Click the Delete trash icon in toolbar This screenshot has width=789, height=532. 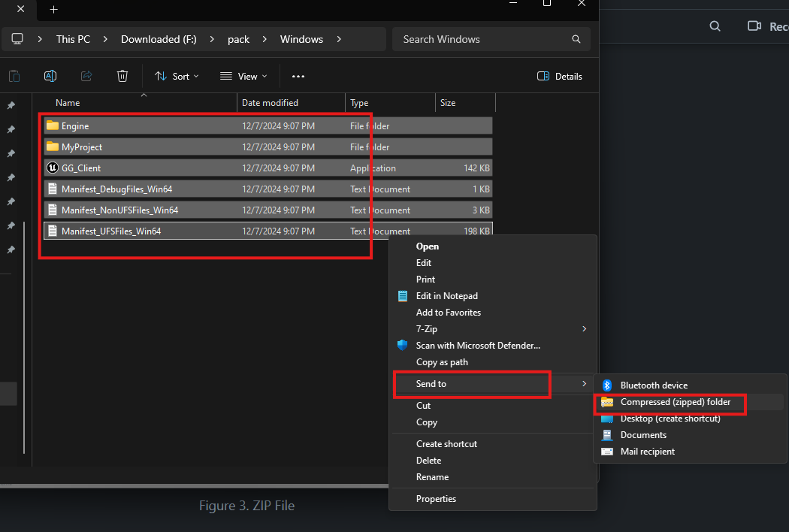click(122, 76)
